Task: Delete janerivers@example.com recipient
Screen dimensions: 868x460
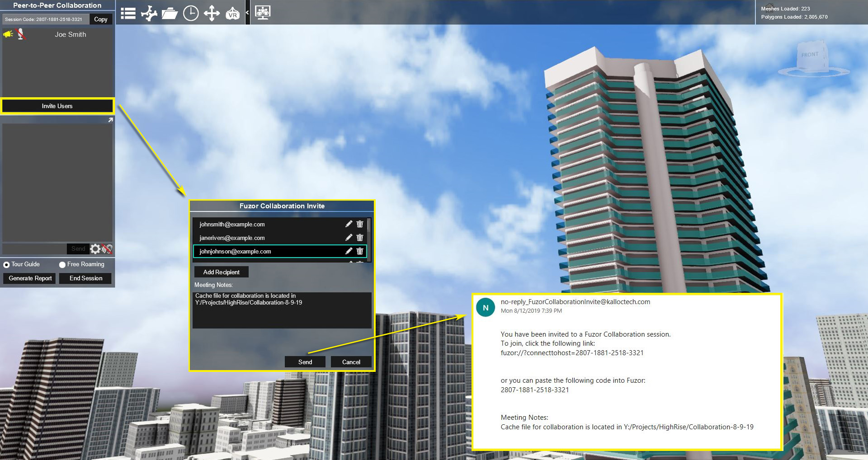Action: tap(360, 238)
